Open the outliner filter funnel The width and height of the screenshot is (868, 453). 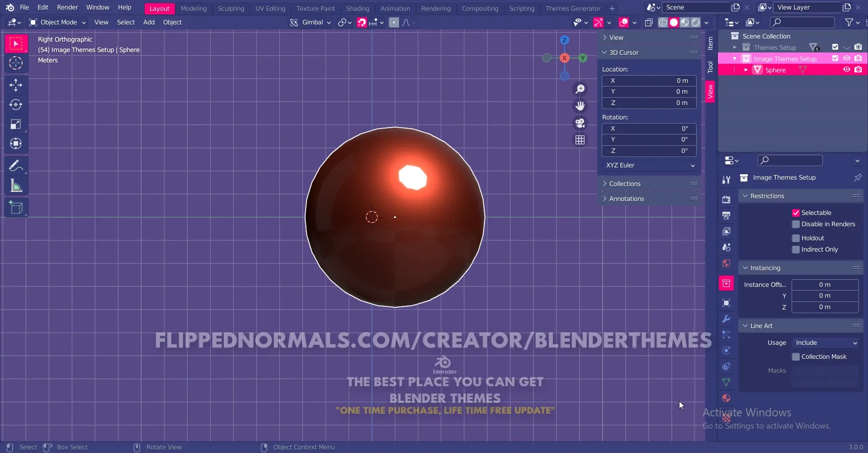point(849,22)
